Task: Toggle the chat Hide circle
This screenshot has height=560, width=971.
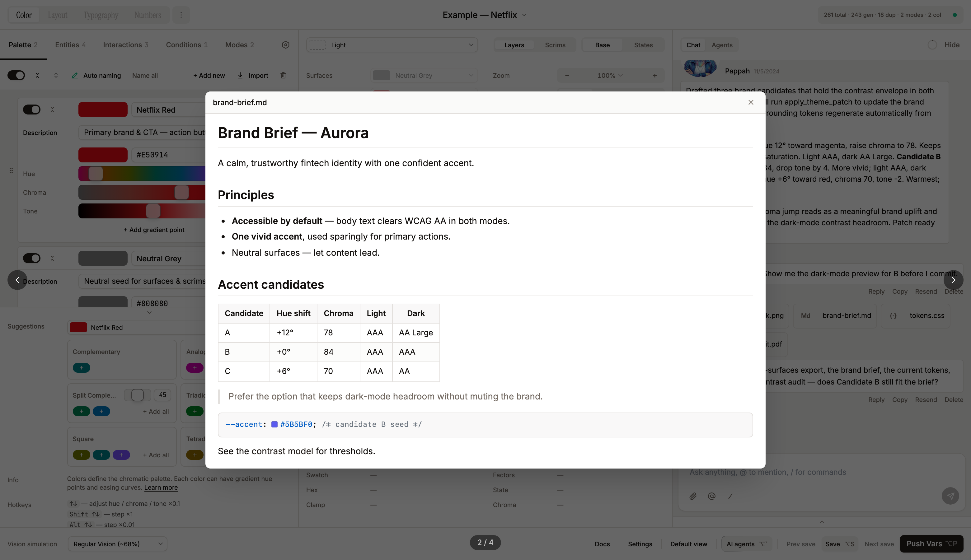Action: (x=932, y=44)
